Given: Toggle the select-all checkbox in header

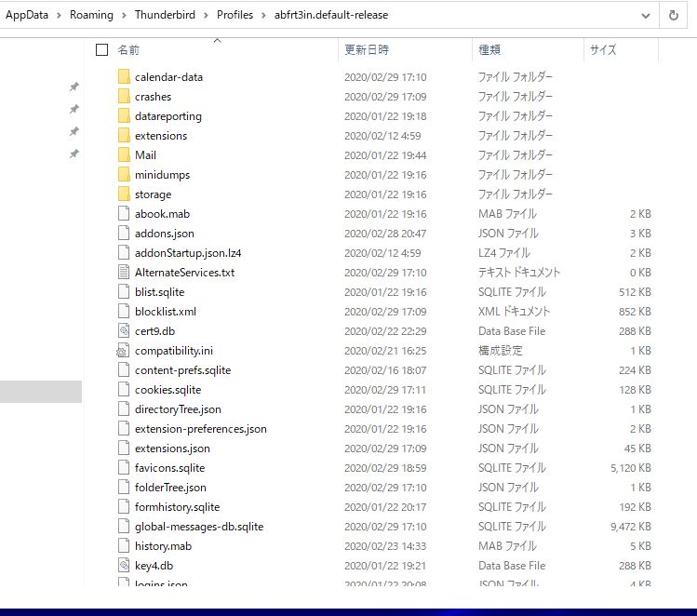Looking at the screenshot, I should 102,50.
